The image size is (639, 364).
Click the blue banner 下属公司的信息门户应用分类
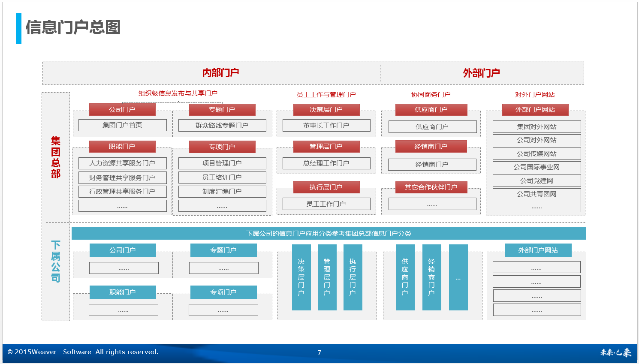coord(329,234)
